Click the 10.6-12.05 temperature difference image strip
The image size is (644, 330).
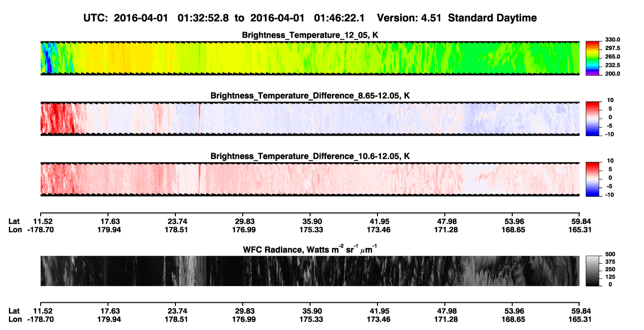pyautogui.click(x=310, y=179)
